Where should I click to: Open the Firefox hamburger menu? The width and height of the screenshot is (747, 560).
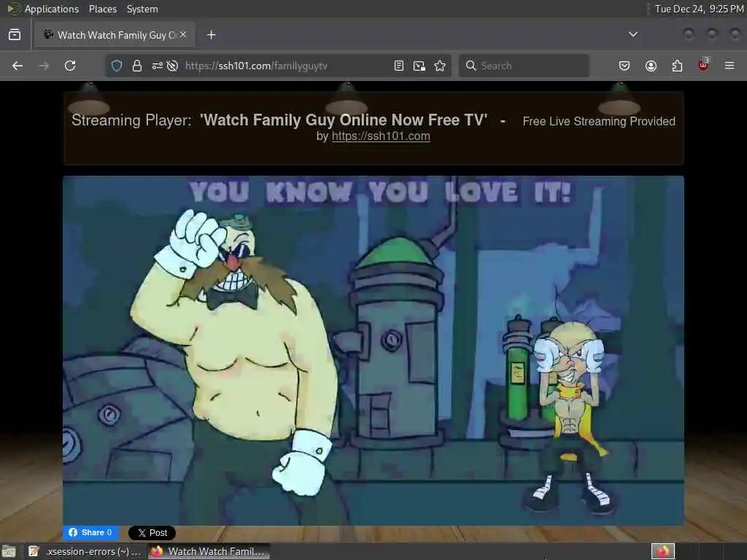click(729, 66)
